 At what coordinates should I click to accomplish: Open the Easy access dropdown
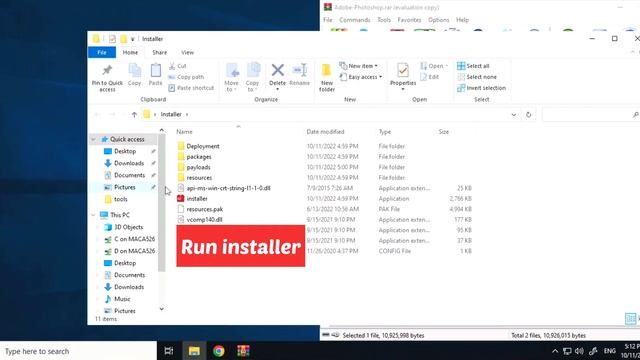[361, 77]
